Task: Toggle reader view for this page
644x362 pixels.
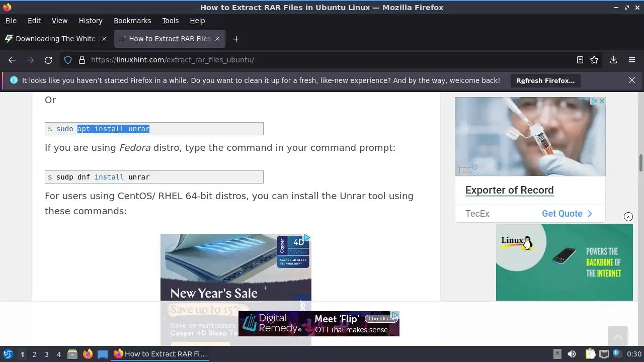Action: (x=580, y=60)
